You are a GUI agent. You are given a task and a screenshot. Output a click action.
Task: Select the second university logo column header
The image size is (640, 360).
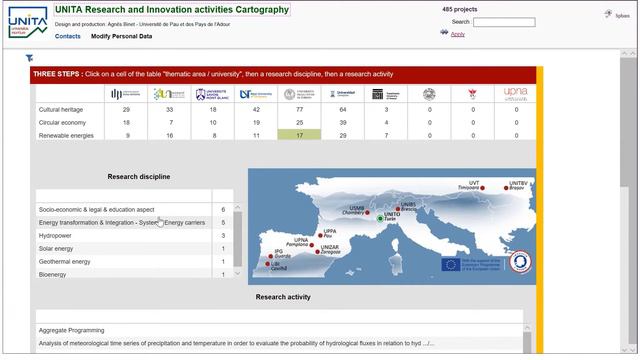(169, 94)
